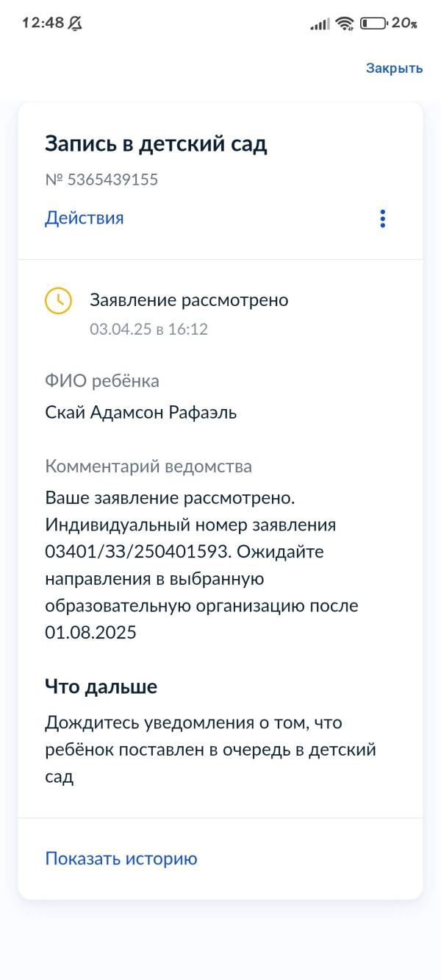This screenshot has height=980, width=441.
Task: Tap the Wi-Fi icon in status bar
Action: coord(344,24)
